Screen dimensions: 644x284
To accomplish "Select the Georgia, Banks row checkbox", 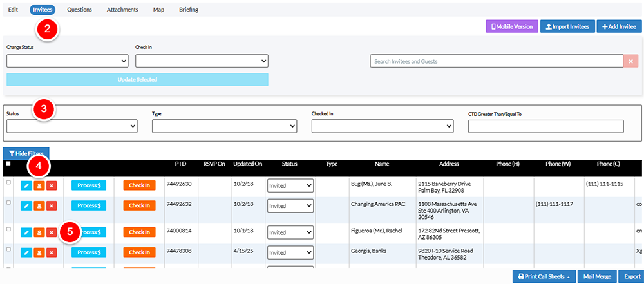I will (x=8, y=249).
